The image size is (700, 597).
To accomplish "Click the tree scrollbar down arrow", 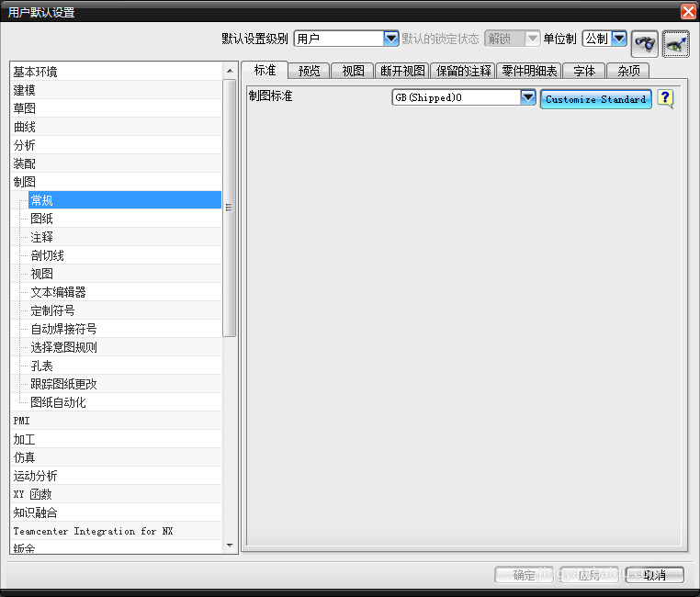I will tap(230, 546).
